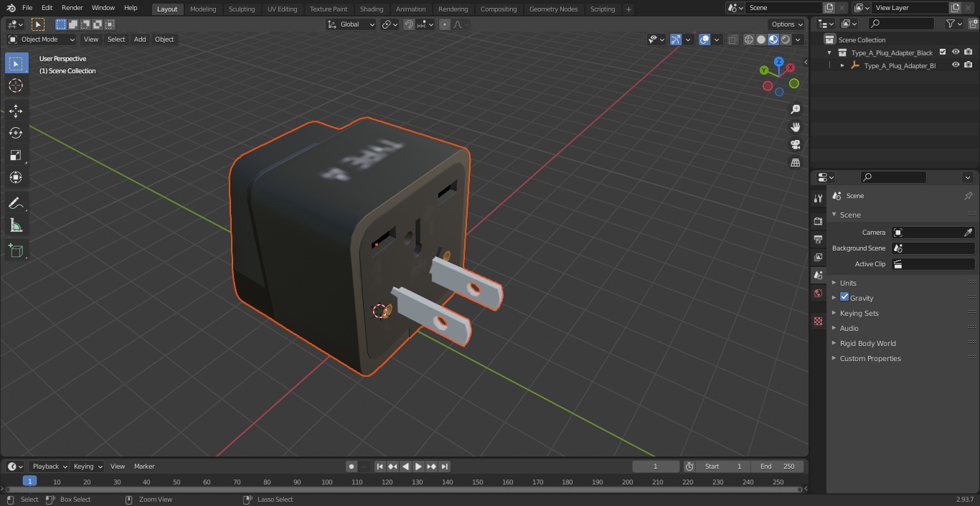Screen dimensions: 980x506
Task: Click the Z axis on navigation gizmo
Action: click(779, 62)
